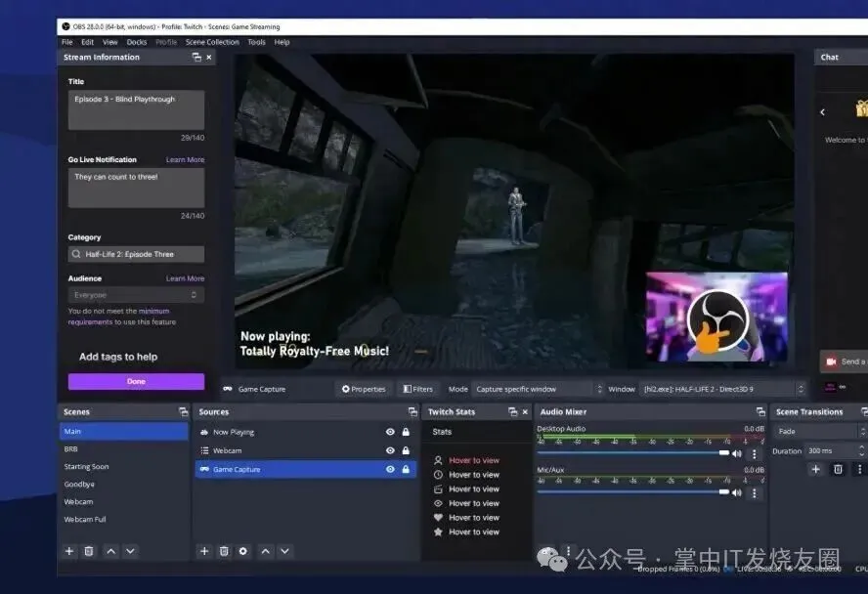Toggle visibility of the Now Playing source
Screen dimensions: 868x594
pyautogui.click(x=390, y=432)
